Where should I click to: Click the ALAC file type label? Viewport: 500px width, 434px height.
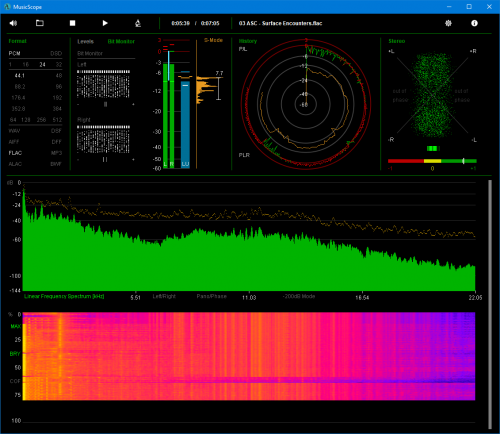coord(15,164)
